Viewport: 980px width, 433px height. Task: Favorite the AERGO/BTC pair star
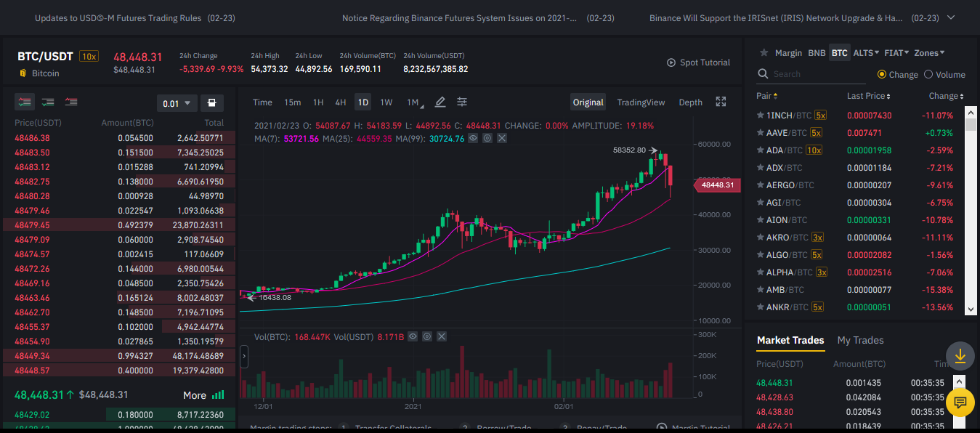coord(759,185)
